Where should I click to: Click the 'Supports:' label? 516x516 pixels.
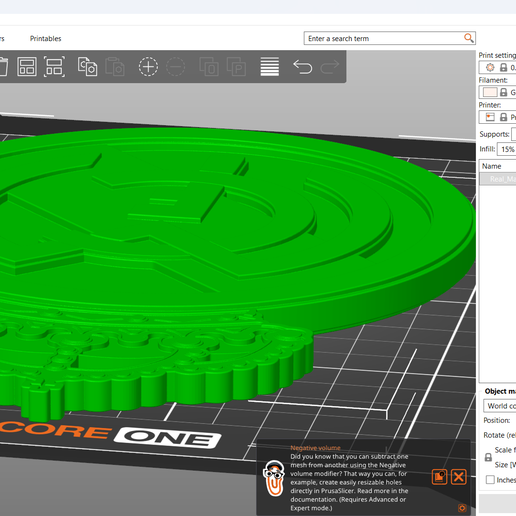pyautogui.click(x=494, y=134)
